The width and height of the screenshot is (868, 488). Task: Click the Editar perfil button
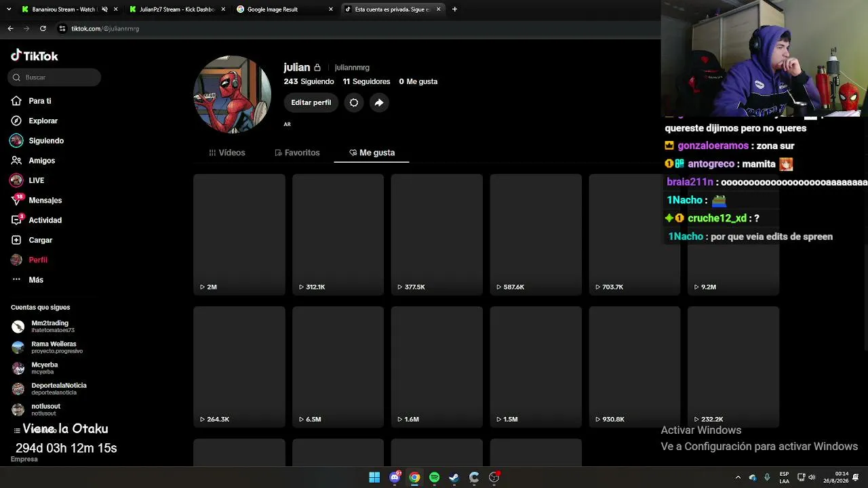tap(311, 102)
